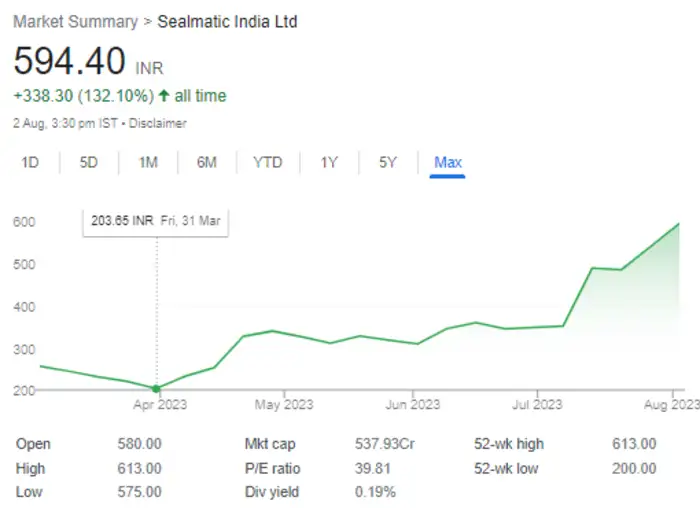This screenshot has width=700, height=508.
Task: Click the 203.65 INR chart tooltip
Action: [155, 221]
